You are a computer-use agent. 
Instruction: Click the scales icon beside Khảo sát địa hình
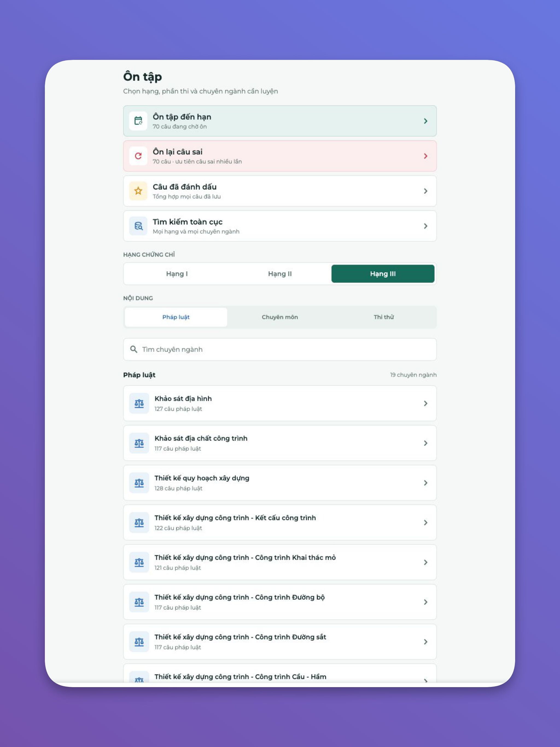click(x=139, y=403)
